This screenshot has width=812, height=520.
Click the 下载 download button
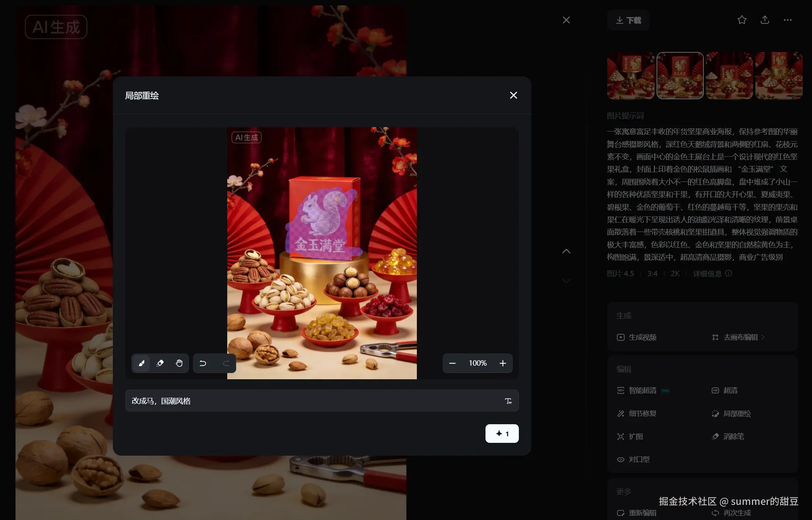pyautogui.click(x=628, y=20)
